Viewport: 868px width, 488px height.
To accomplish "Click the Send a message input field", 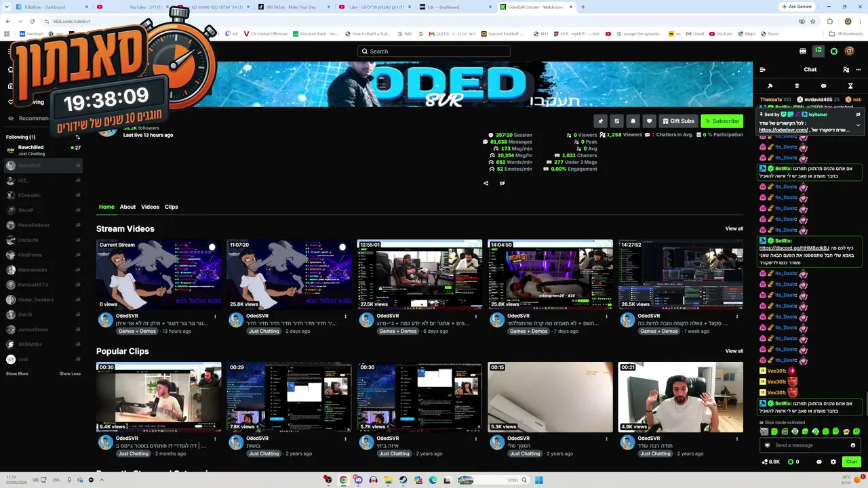I will pyautogui.click(x=810, y=445).
